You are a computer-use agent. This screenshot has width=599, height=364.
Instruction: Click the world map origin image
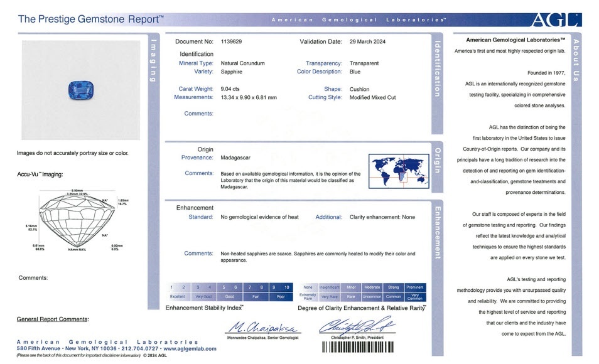click(398, 170)
